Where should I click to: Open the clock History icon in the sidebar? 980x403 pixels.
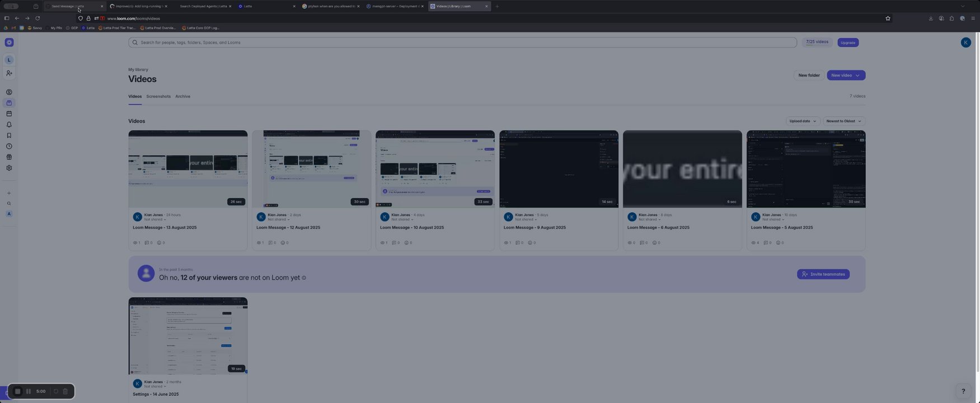(9, 147)
